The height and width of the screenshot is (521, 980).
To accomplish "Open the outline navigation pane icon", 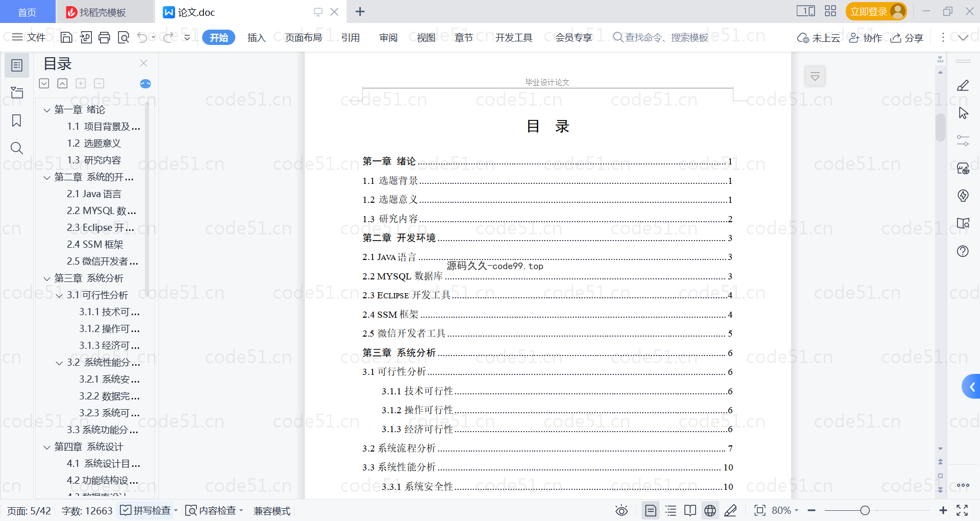I will pos(17,65).
